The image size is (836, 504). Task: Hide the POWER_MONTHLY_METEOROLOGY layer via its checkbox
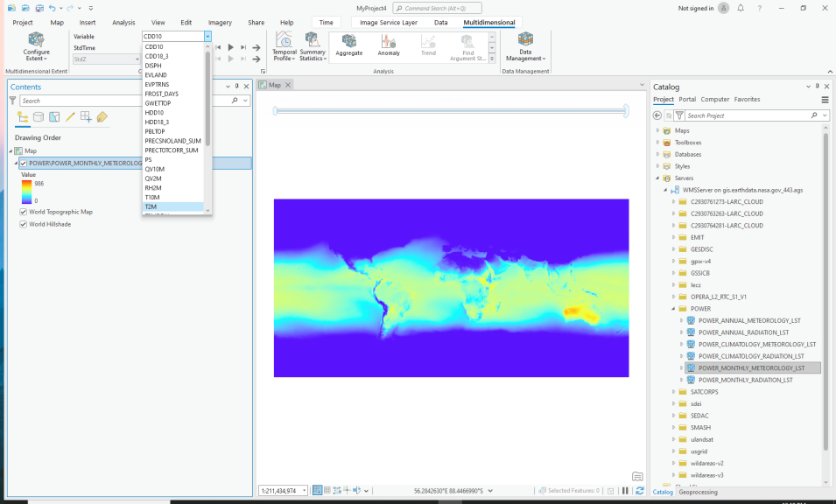pos(23,163)
